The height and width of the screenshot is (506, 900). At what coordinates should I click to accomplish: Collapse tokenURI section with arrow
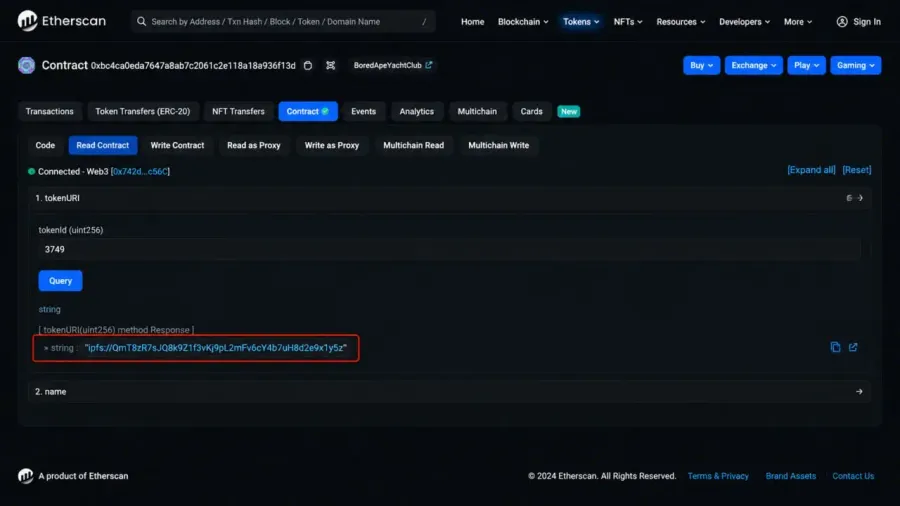point(860,198)
